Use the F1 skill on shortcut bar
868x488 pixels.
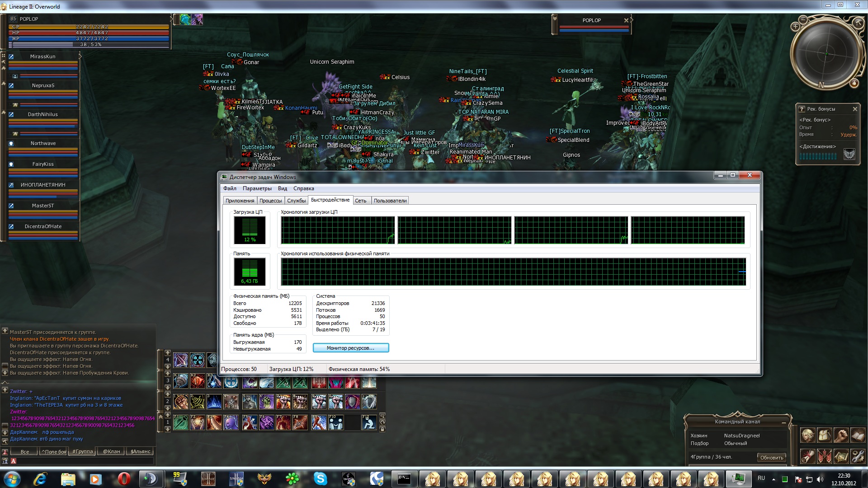[x=181, y=422]
